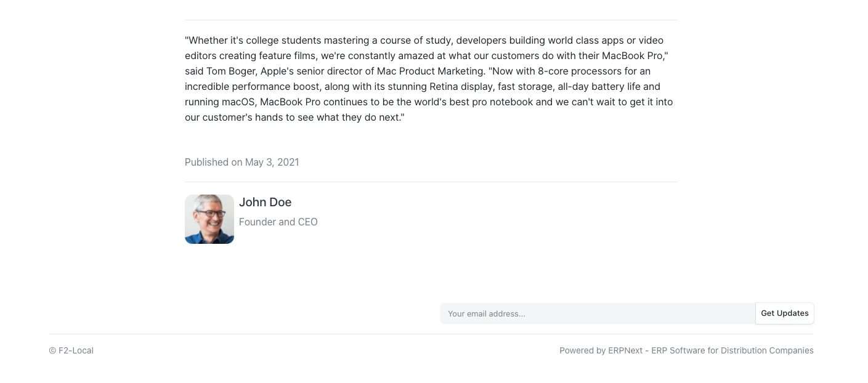Viewport: 868px width, 383px height.
Task: Open the John Doe author name
Action: tap(265, 202)
